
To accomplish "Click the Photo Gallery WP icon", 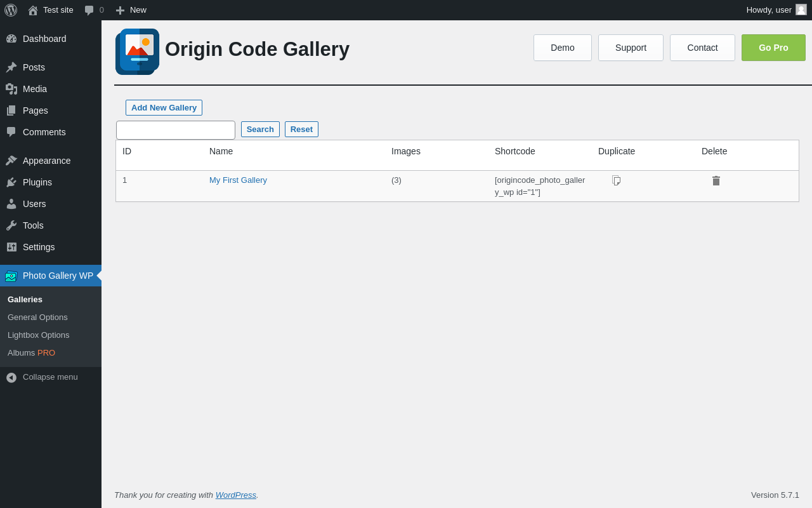I will click(x=11, y=276).
